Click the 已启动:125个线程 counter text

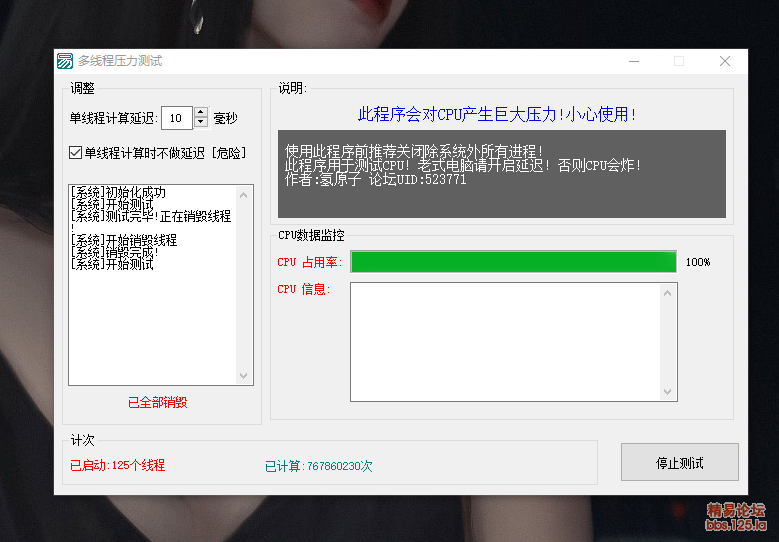coord(118,465)
